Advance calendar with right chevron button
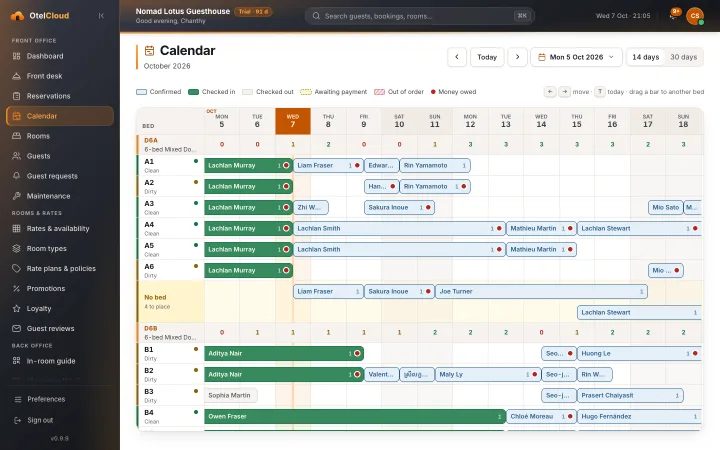The width and height of the screenshot is (720, 450). 518,57
